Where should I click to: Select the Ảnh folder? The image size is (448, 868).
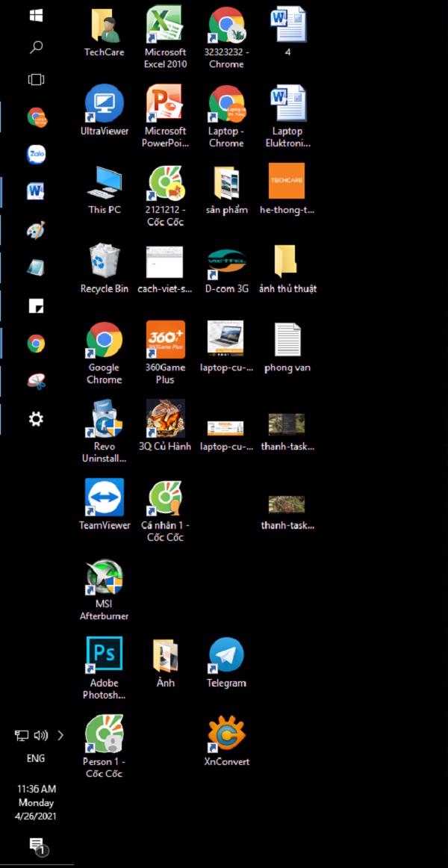click(165, 663)
